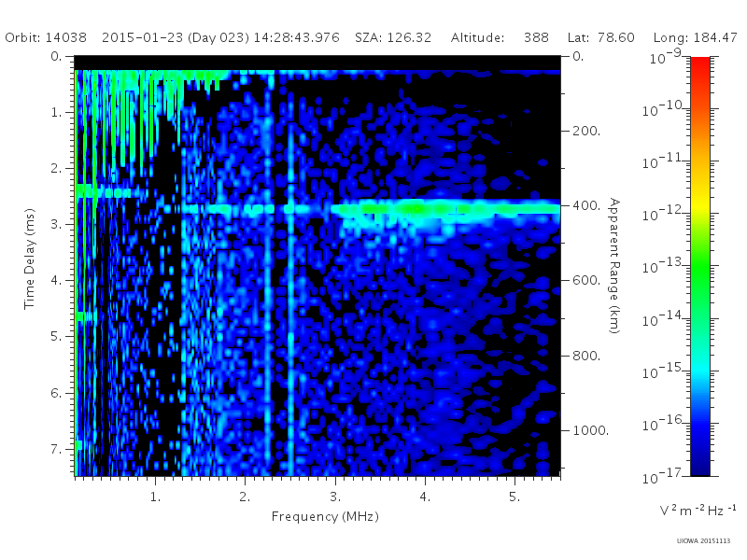Click the time delay tick label '7.'
Viewport: 747px width, 560px height.
click(x=56, y=449)
